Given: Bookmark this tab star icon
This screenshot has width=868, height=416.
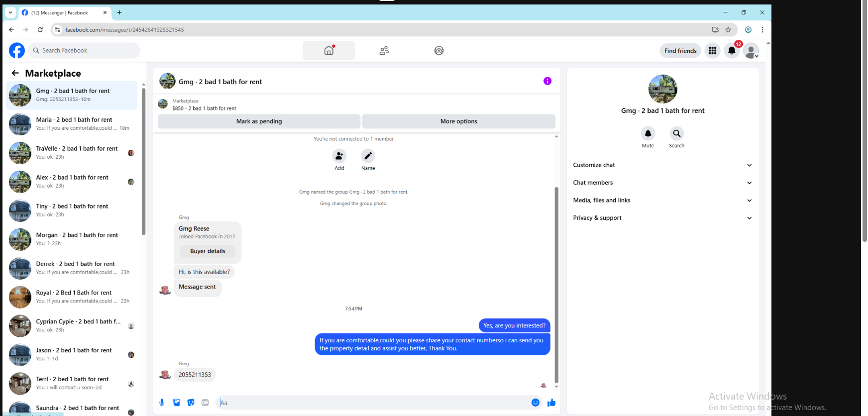Looking at the screenshot, I should pyautogui.click(x=728, y=30).
